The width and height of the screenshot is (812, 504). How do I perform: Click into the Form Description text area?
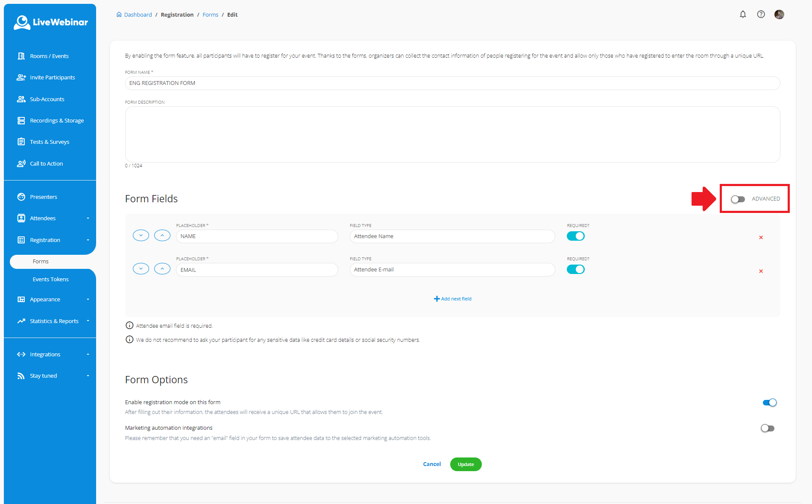tap(452, 134)
